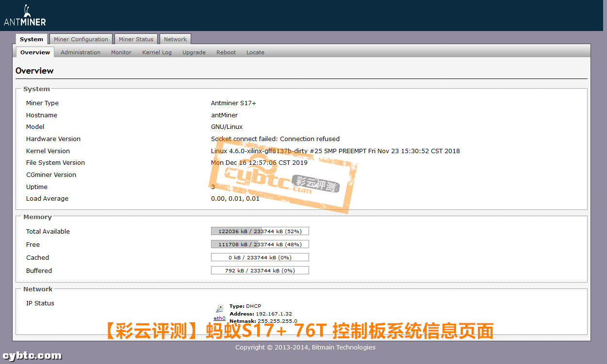View the Kernel Log page
Image resolution: width=607 pixels, height=364 pixels.
157,52
